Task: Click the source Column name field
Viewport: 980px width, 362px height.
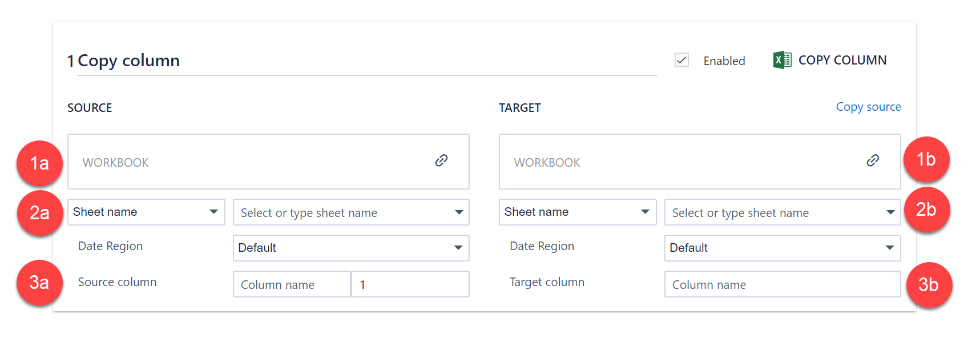Action: (x=292, y=284)
